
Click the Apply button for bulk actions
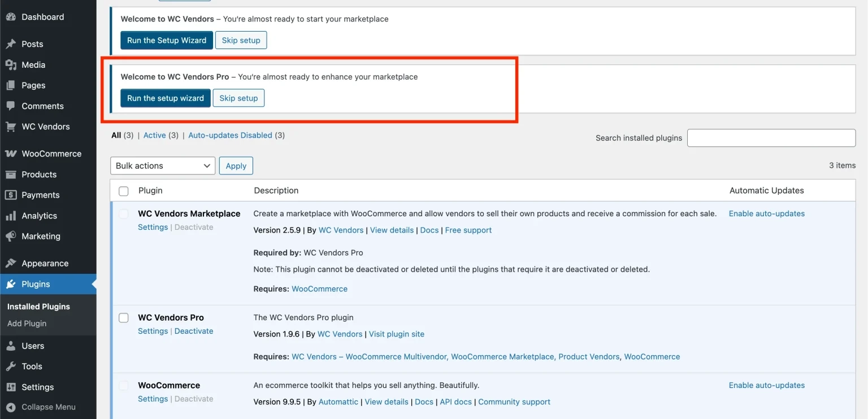pyautogui.click(x=236, y=165)
